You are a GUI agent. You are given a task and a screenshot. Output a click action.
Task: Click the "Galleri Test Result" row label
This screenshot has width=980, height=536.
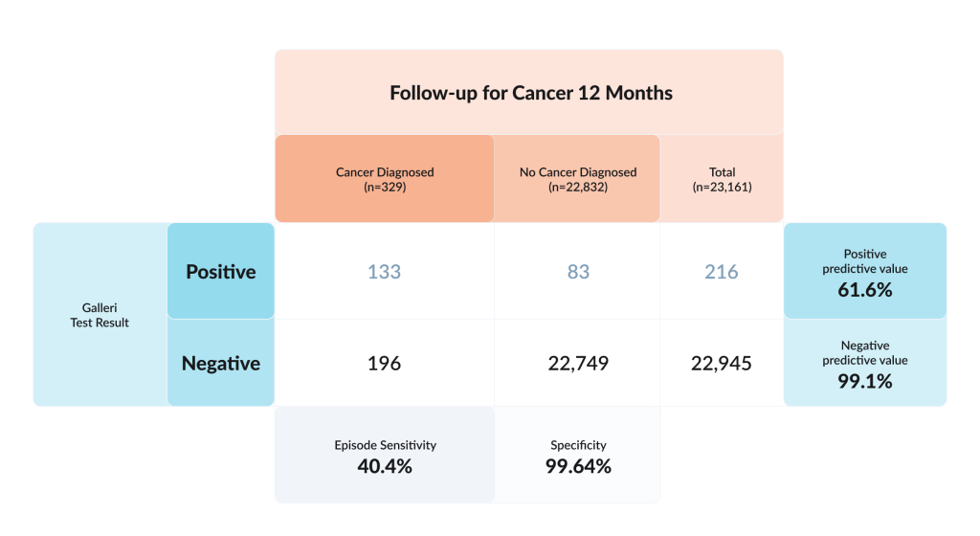(x=100, y=315)
